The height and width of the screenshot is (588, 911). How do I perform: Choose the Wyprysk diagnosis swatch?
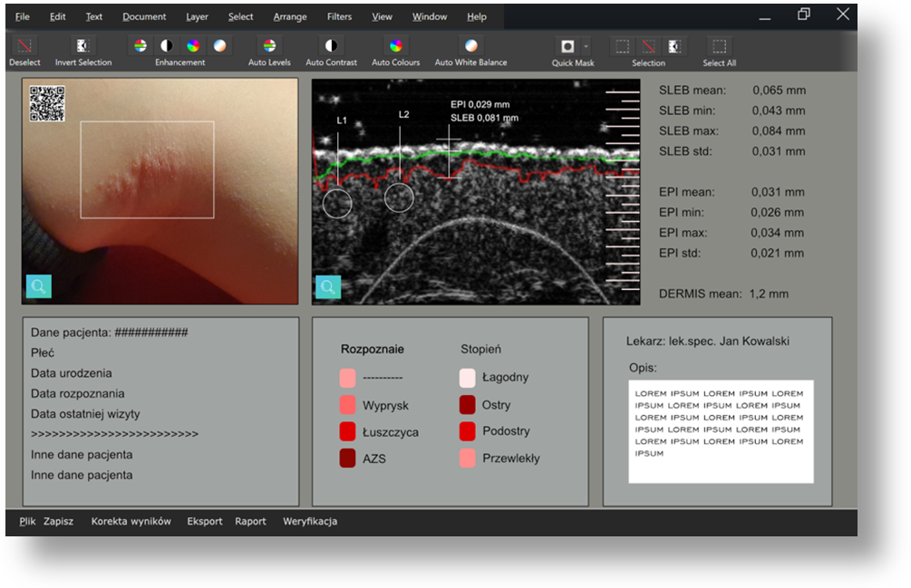tap(347, 404)
